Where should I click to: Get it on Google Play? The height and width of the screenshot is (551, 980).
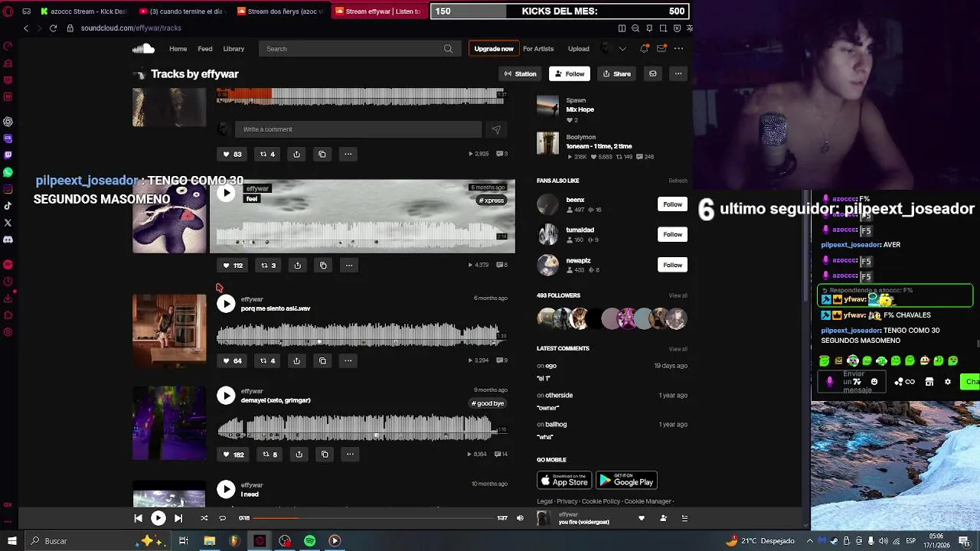[x=626, y=481]
